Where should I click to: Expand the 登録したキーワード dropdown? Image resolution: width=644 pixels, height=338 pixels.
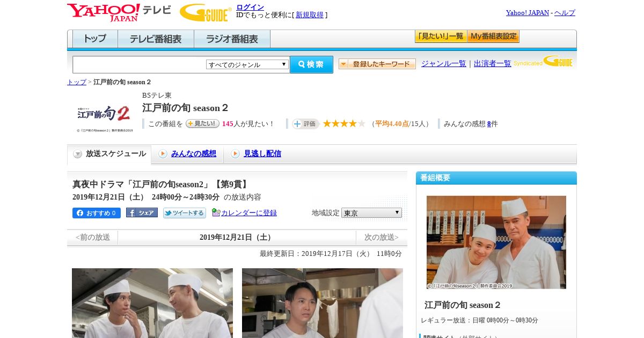click(377, 64)
